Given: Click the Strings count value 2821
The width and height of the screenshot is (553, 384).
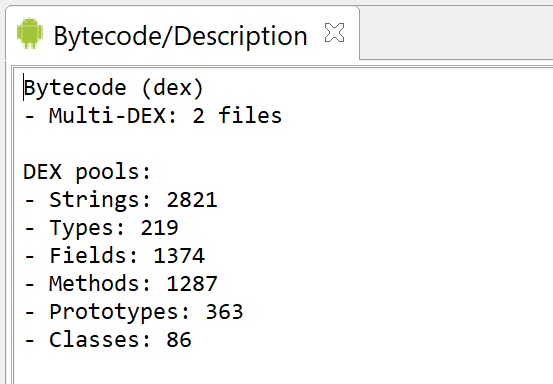Looking at the screenshot, I should click(x=192, y=200).
